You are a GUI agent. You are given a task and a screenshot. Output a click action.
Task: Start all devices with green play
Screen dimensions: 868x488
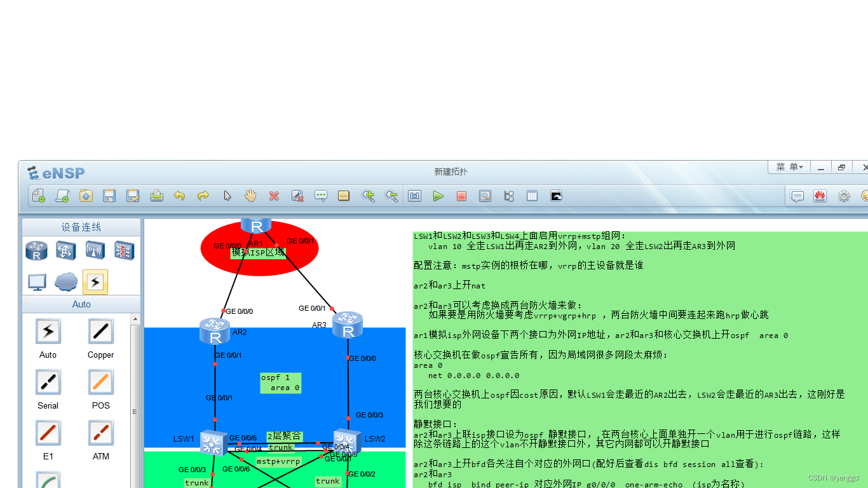(438, 196)
